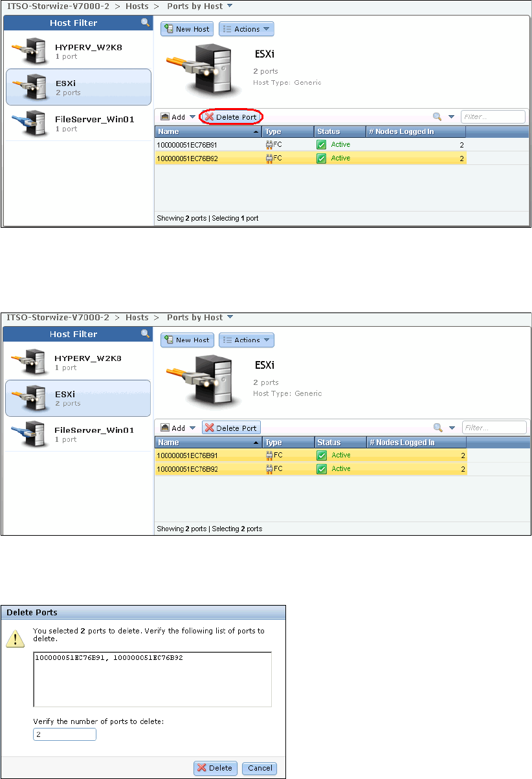Click Hosts breadcrumb in upper panel
Viewport: 532px width, 779px height.
click(137, 6)
